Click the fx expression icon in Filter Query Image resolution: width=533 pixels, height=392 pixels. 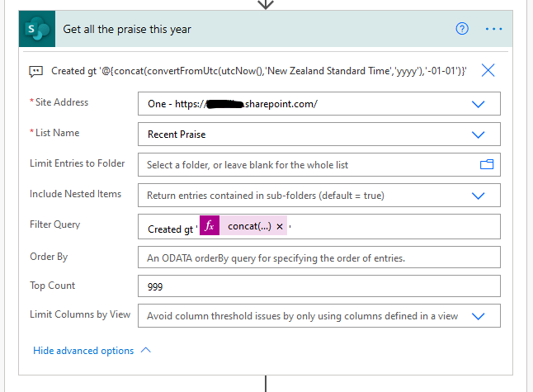pyautogui.click(x=210, y=226)
